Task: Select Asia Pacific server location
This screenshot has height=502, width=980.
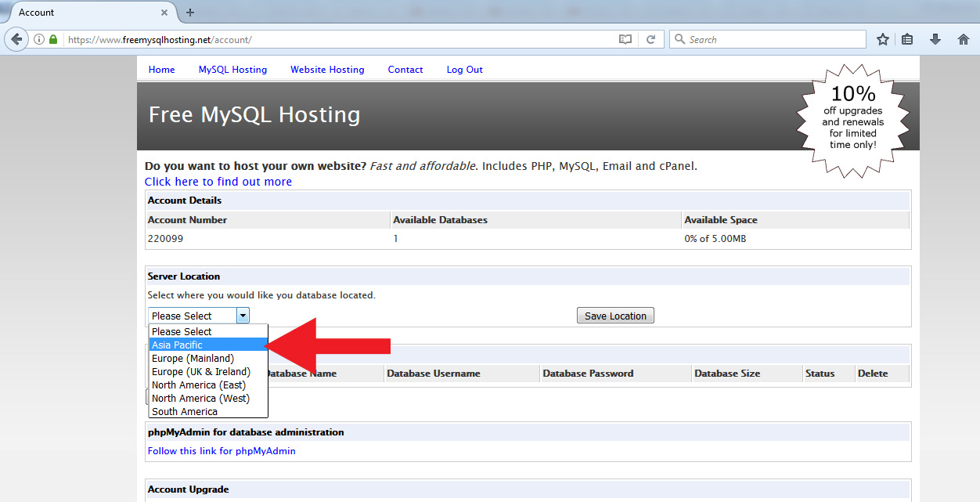Action: 208,345
